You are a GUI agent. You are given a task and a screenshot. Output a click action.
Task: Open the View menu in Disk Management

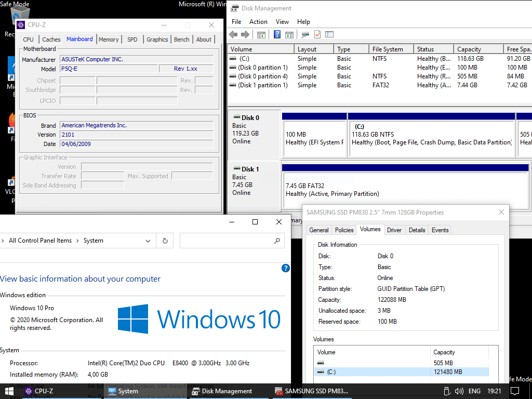tap(282, 22)
